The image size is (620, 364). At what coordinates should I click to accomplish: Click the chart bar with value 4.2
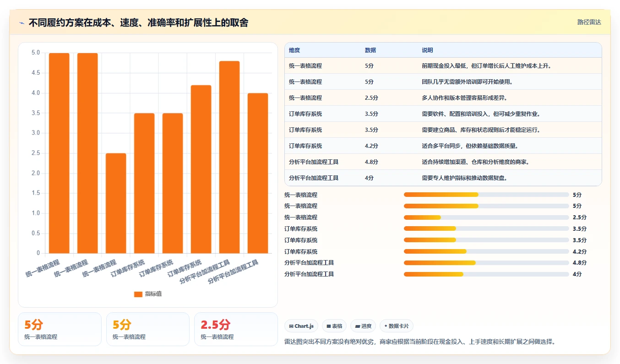click(x=201, y=169)
